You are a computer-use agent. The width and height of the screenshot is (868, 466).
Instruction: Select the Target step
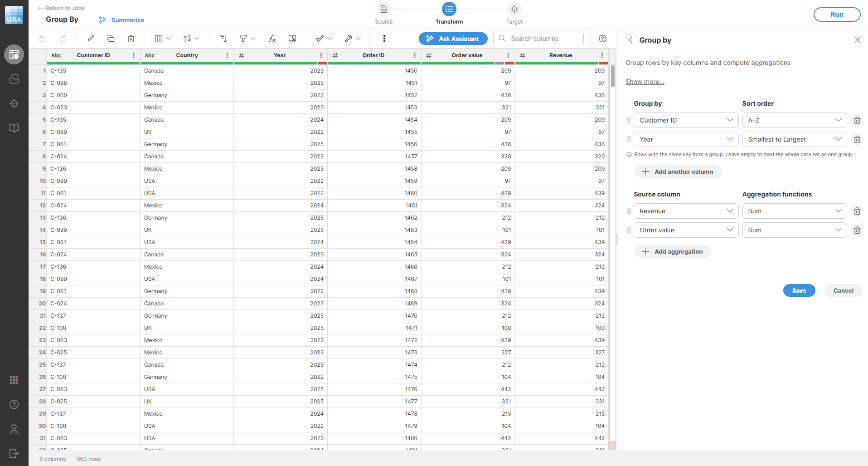tap(514, 9)
